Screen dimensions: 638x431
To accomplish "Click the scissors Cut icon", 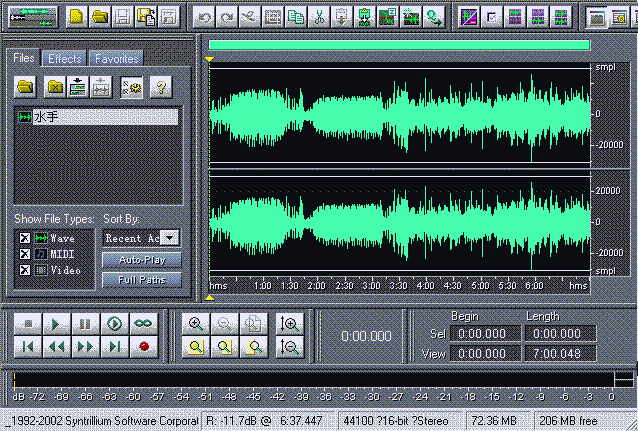I will [319, 17].
